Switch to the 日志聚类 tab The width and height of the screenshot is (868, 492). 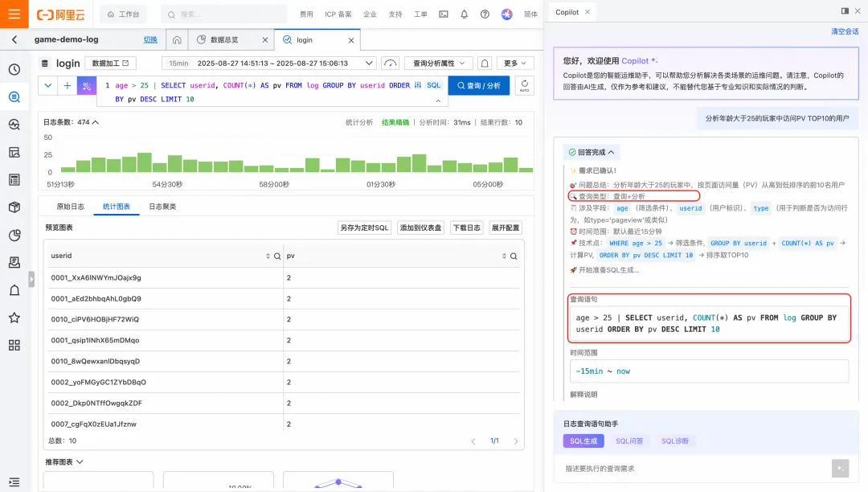click(162, 207)
